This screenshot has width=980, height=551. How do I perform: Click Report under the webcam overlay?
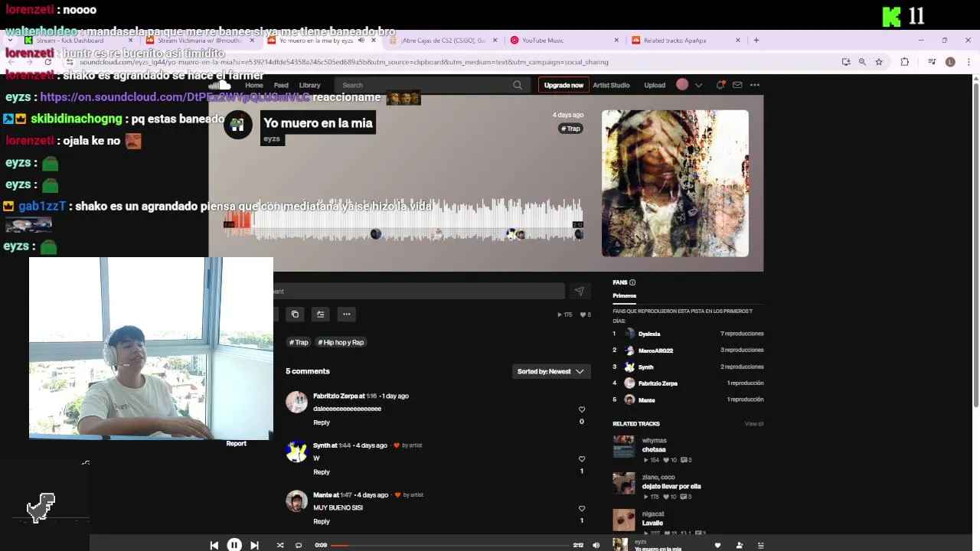(236, 443)
